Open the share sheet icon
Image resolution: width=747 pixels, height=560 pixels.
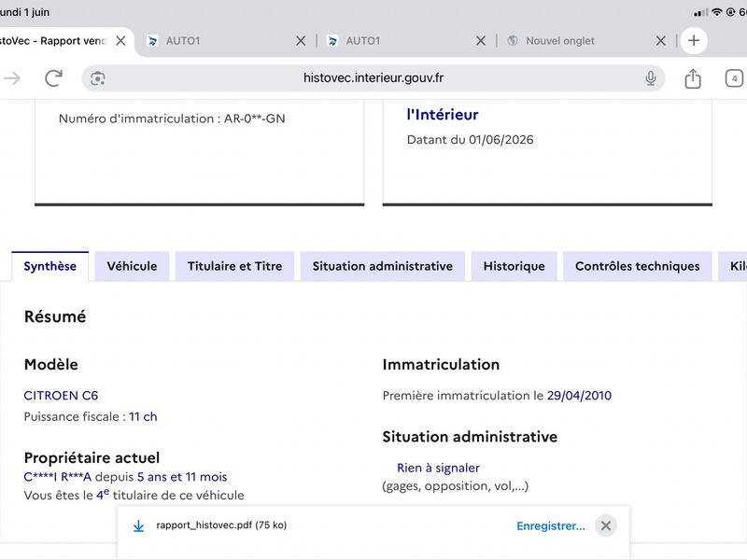point(693,78)
